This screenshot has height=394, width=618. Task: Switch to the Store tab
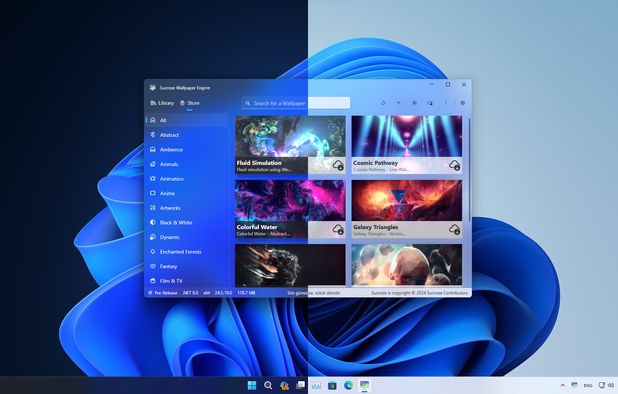pyautogui.click(x=190, y=103)
